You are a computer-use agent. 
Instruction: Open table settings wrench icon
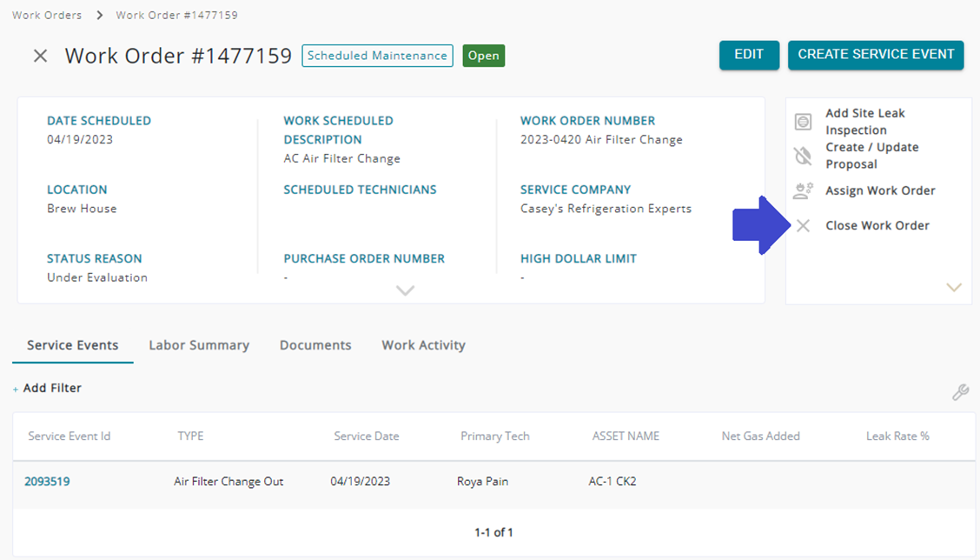point(961,391)
